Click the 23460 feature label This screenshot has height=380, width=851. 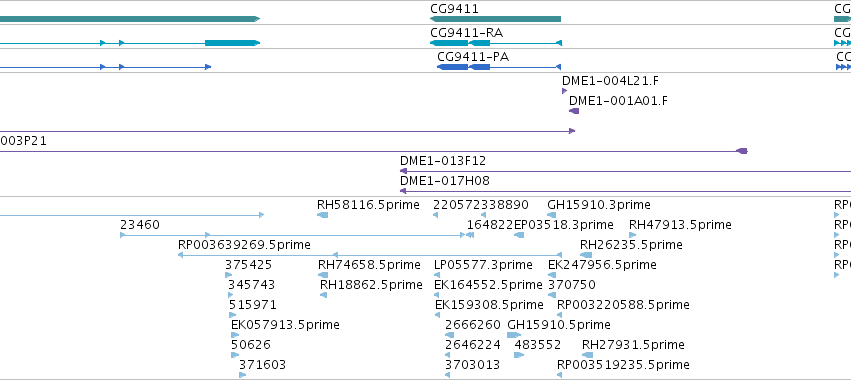tap(140, 225)
